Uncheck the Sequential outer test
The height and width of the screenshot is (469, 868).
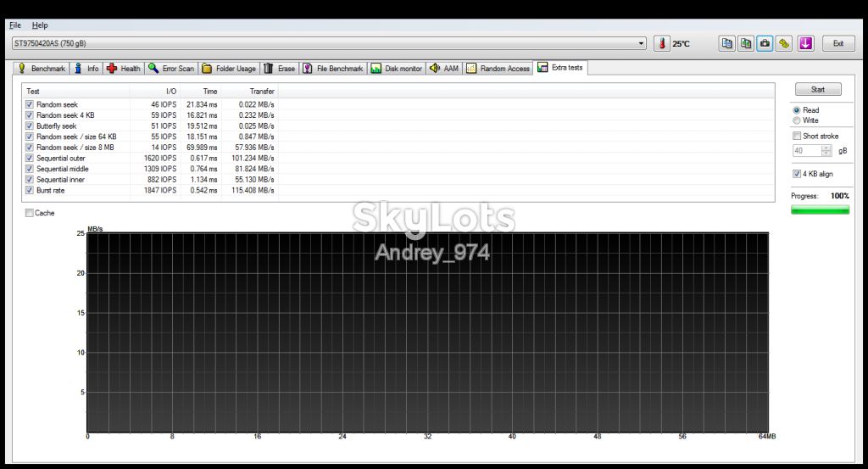tap(30, 158)
